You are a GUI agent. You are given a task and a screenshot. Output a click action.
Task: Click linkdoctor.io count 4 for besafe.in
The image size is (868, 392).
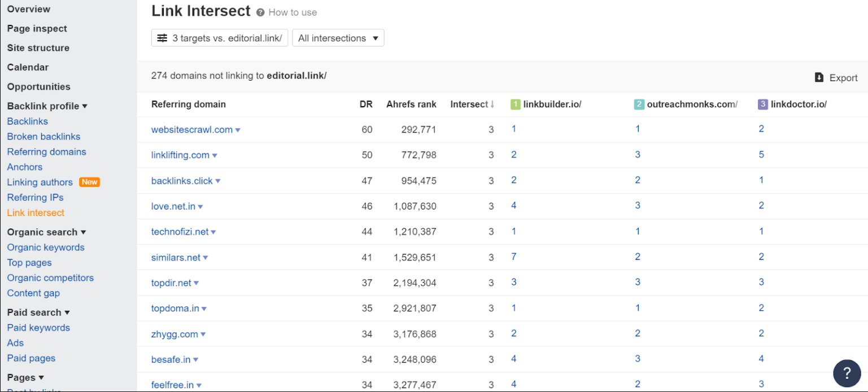761,359
